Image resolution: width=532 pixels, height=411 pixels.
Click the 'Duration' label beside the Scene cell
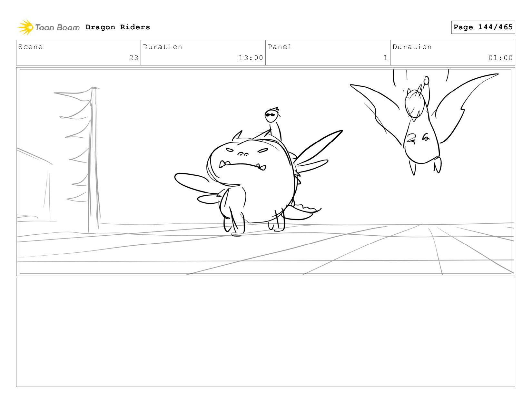coord(163,47)
